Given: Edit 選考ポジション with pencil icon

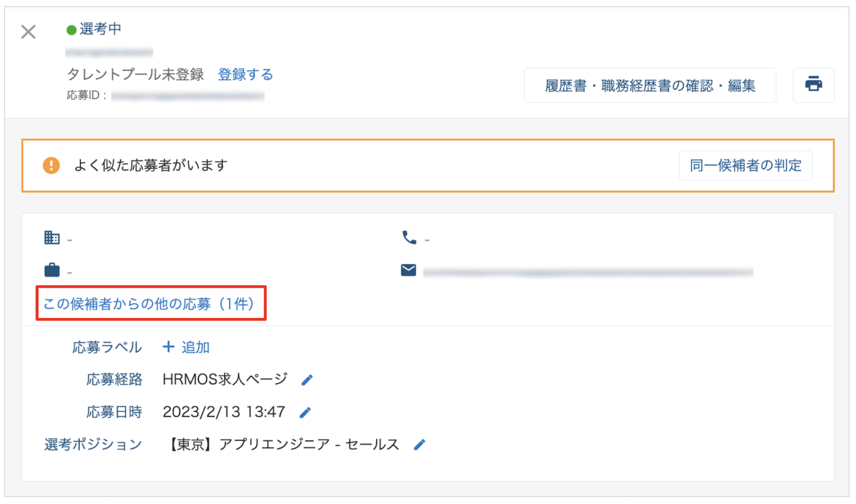Looking at the screenshot, I should click(x=420, y=445).
